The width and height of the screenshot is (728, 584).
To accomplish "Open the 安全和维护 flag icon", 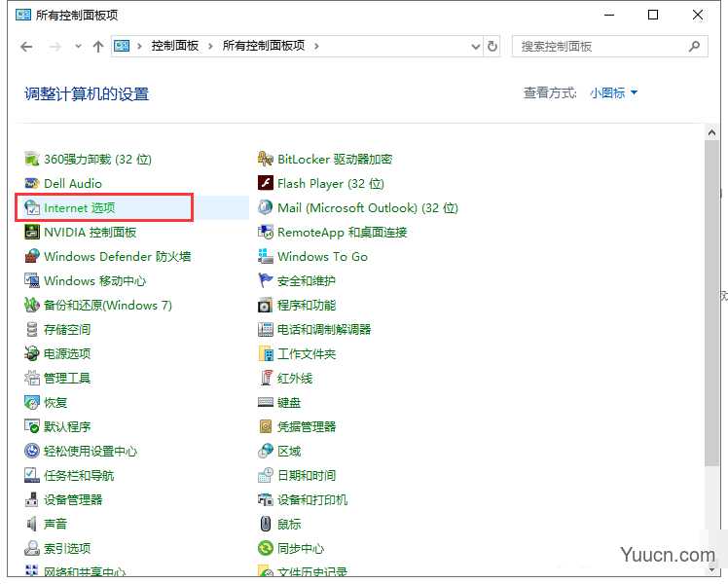I will (x=265, y=281).
